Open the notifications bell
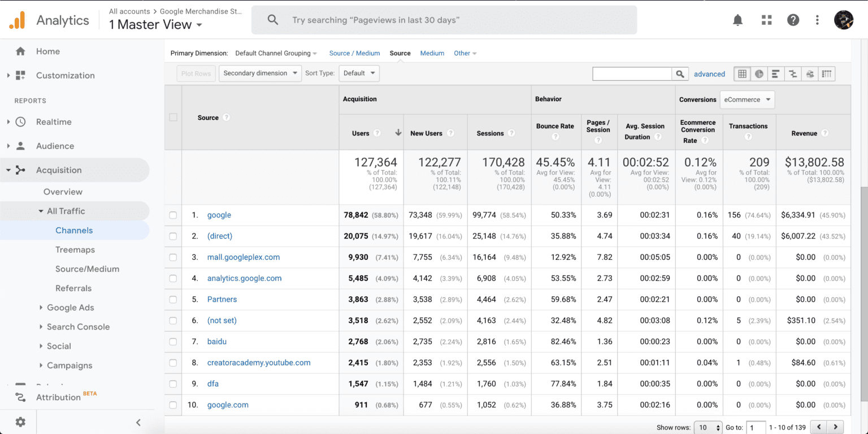Screen dimensions: 868x434 (x=737, y=20)
